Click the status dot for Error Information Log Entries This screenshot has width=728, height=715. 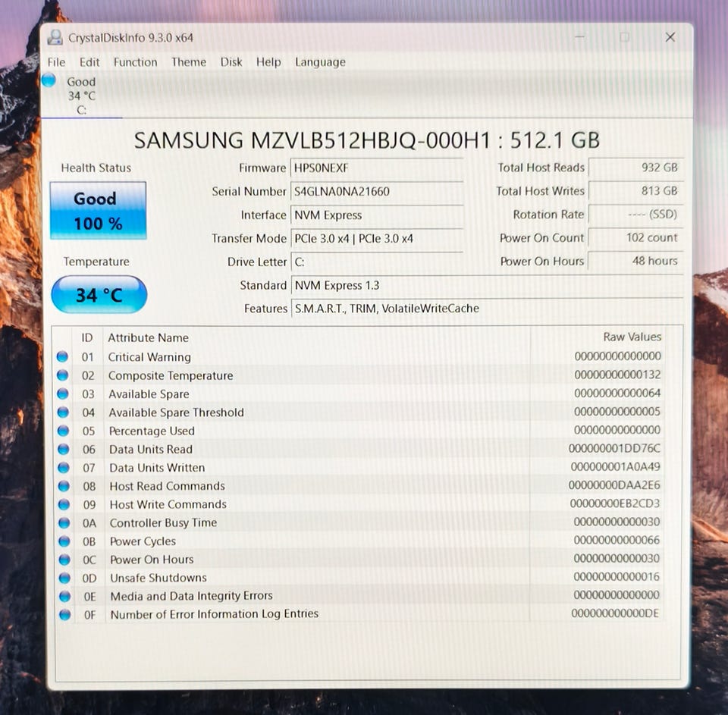(x=65, y=615)
